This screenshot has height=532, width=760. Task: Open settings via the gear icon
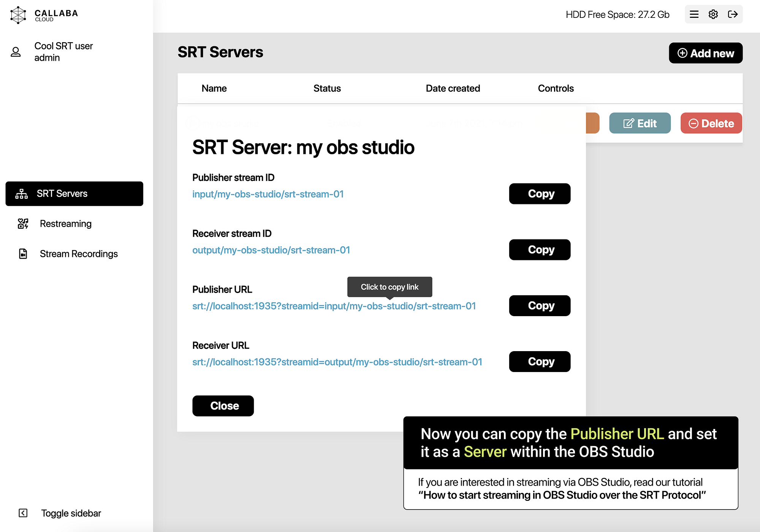point(713,14)
